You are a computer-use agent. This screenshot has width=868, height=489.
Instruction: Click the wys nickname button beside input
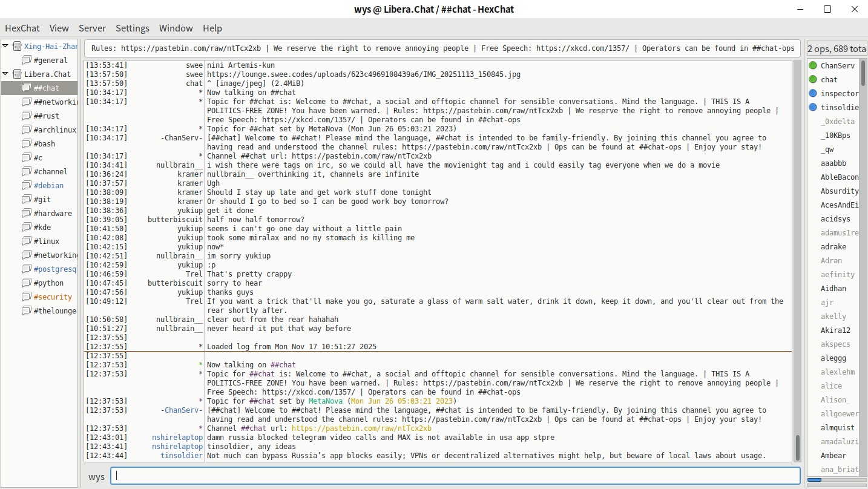[x=97, y=476]
